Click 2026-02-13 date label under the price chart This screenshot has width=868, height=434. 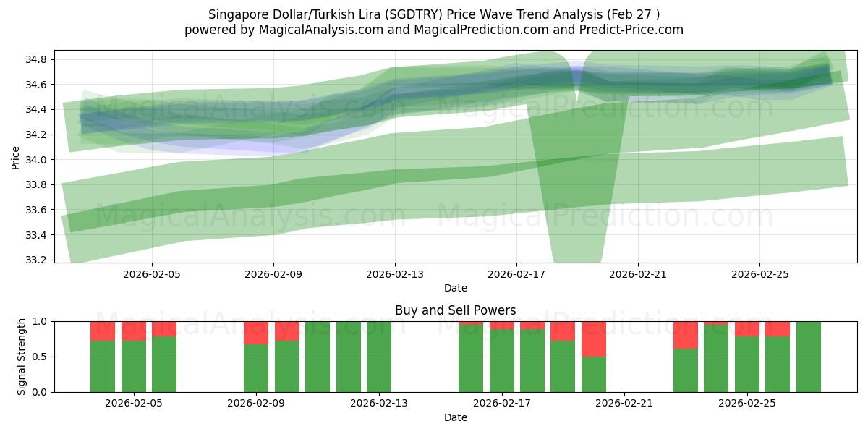point(395,274)
